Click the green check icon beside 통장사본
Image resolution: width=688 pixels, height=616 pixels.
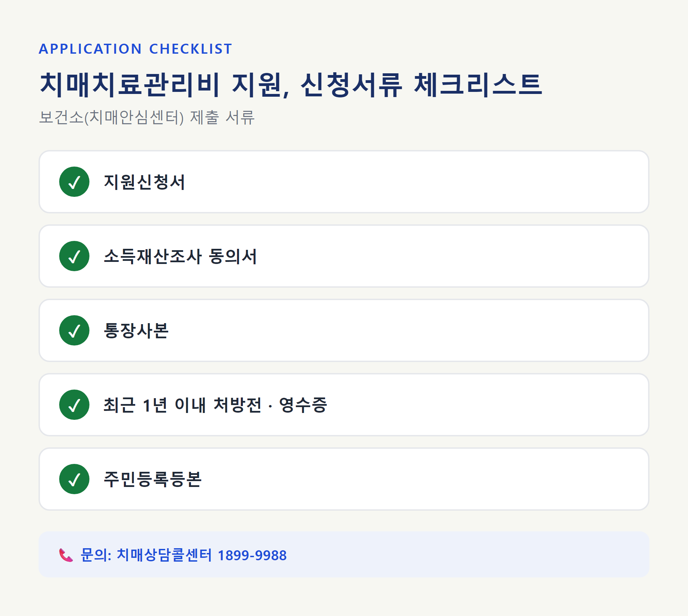click(74, 330)
